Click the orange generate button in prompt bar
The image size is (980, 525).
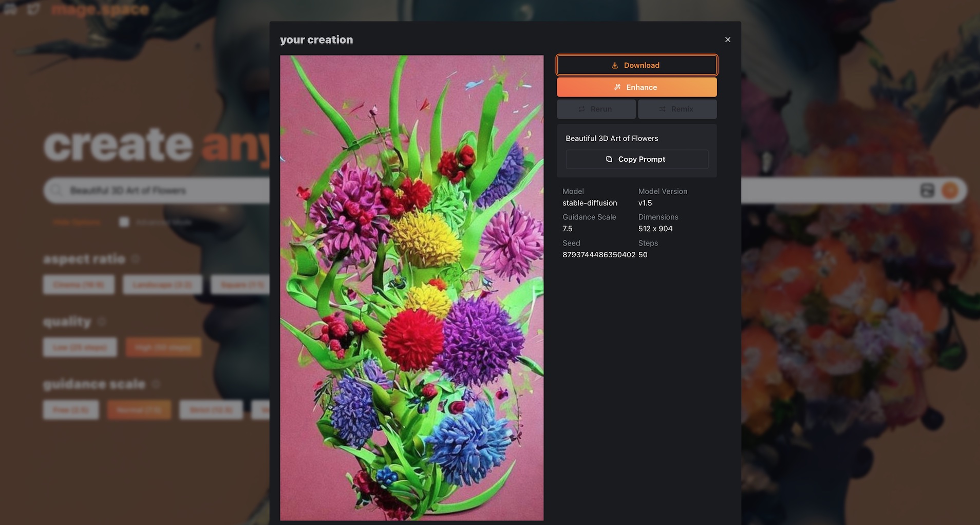pyautogui.click(x=950, y=191)
